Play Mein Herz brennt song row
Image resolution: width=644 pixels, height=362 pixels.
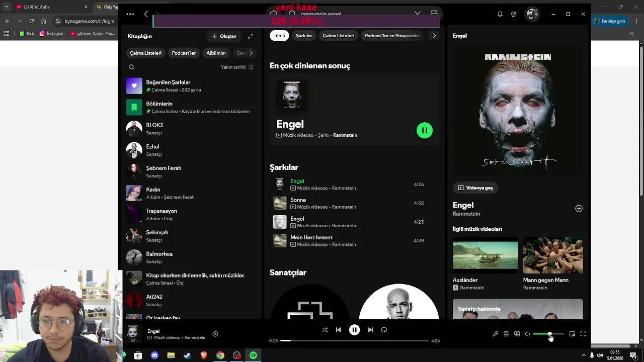(354, 241)
